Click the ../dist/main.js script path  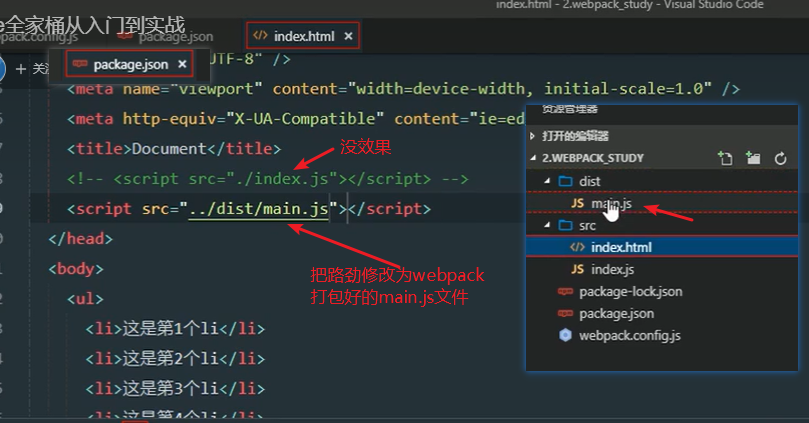tap(258, 209)
